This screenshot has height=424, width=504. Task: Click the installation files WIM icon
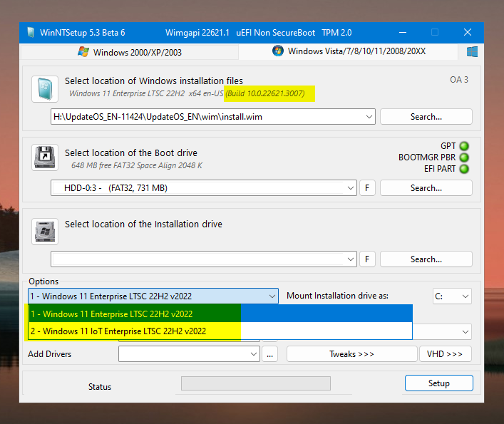[45, 89]
